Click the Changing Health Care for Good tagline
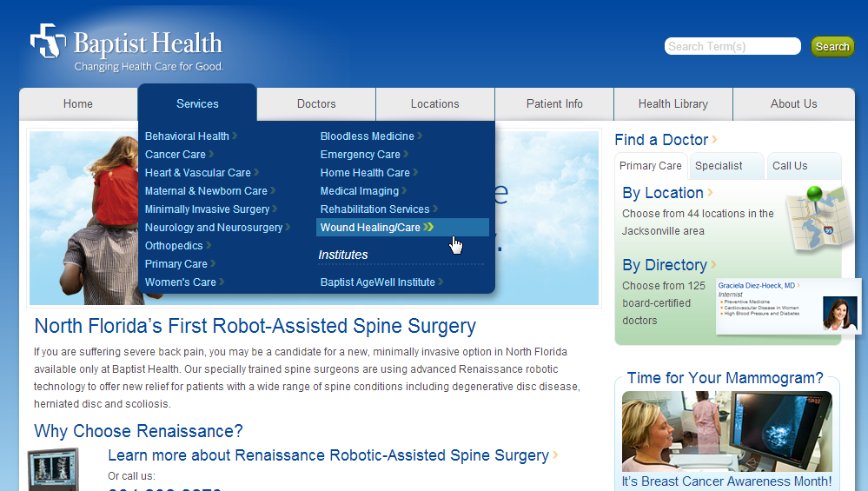868x491 pixels. point(149,66)
